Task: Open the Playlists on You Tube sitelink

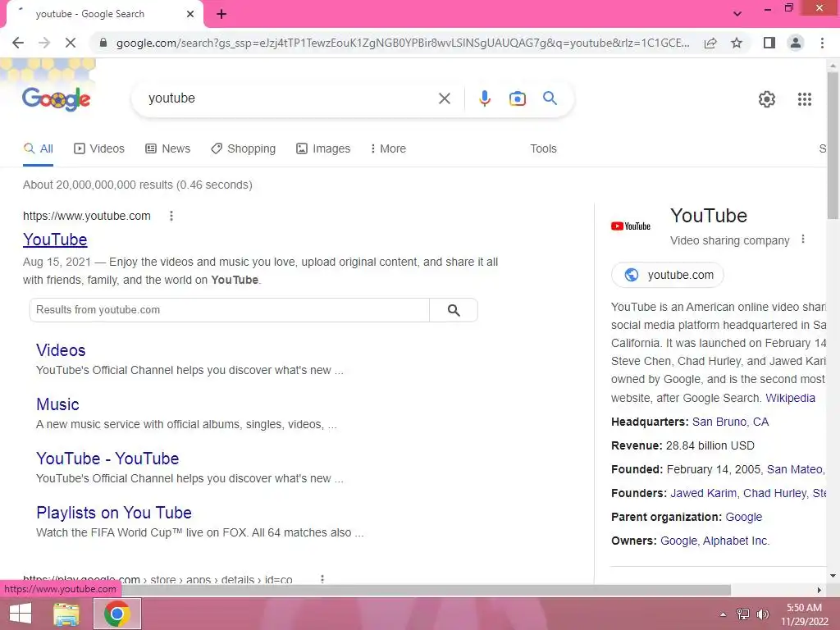Action: click(x=114, y=513)
